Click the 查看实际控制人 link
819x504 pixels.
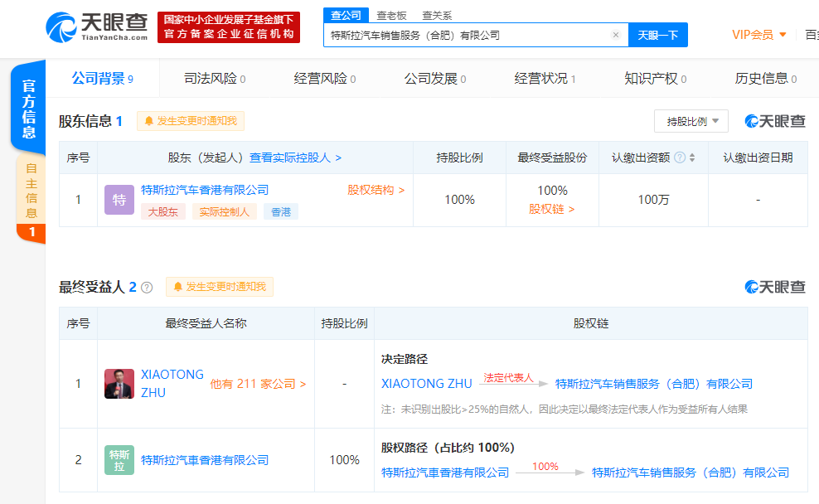[x=289, y=157]
